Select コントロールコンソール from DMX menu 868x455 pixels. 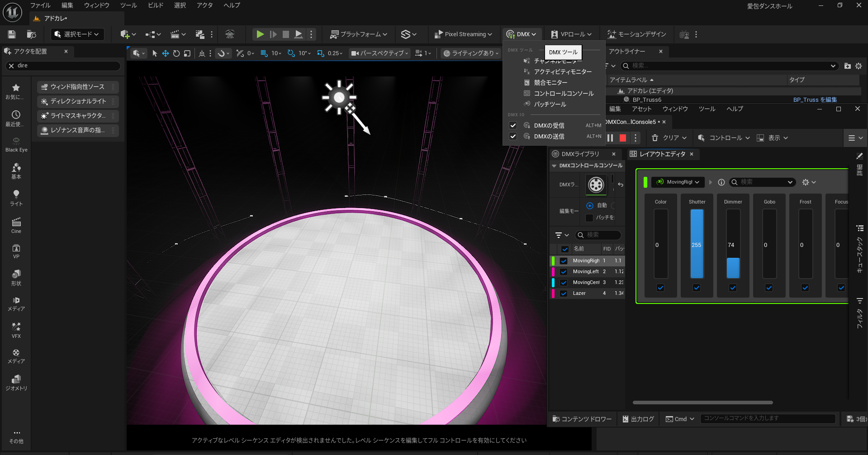(x=564, y=93)
